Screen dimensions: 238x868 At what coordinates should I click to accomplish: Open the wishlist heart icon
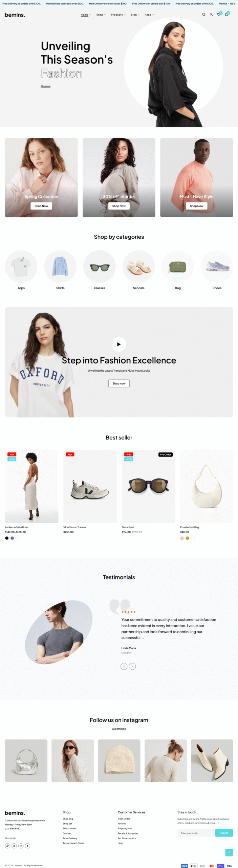click(219, 15)
